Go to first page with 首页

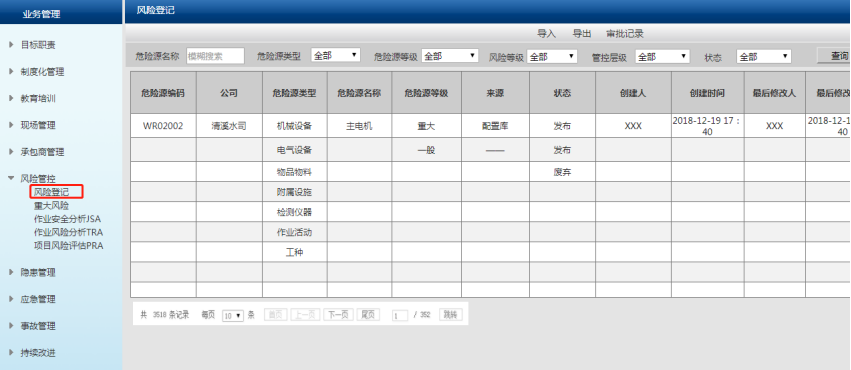(x=276, y=314)
